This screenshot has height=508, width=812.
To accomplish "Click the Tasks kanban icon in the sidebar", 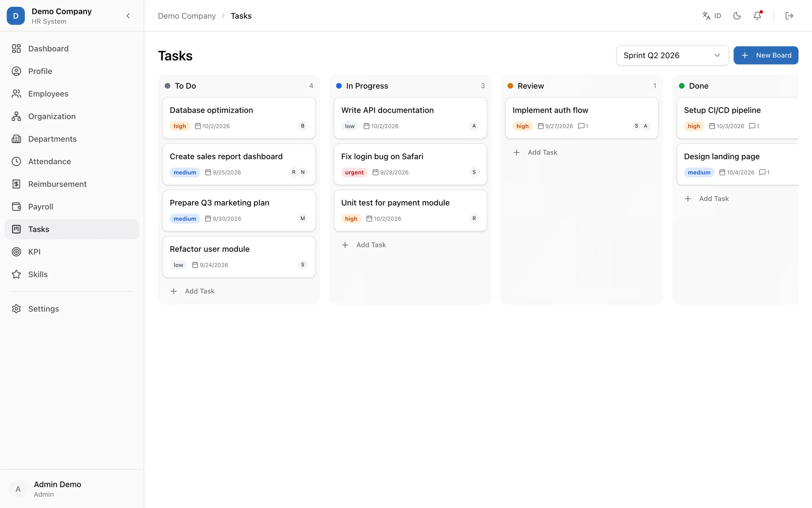I will tap(16, 229).
